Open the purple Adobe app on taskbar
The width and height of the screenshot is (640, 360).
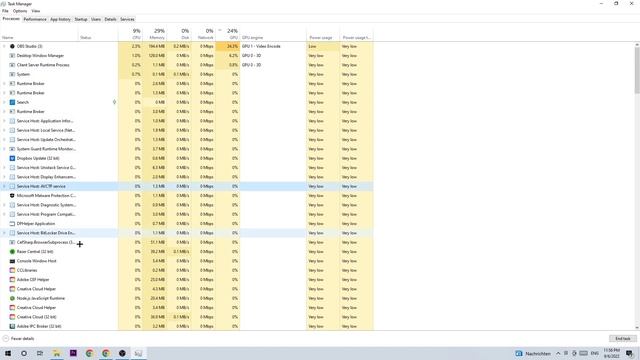pyautogui.click(x=73, y=353)
